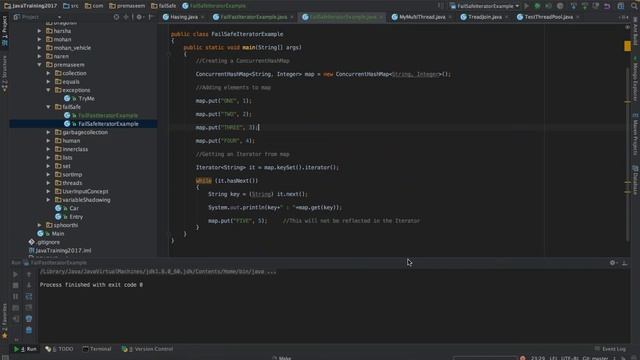
Task: Toggle the 1: Project side tool window
Action: click(x=4, y=31)
